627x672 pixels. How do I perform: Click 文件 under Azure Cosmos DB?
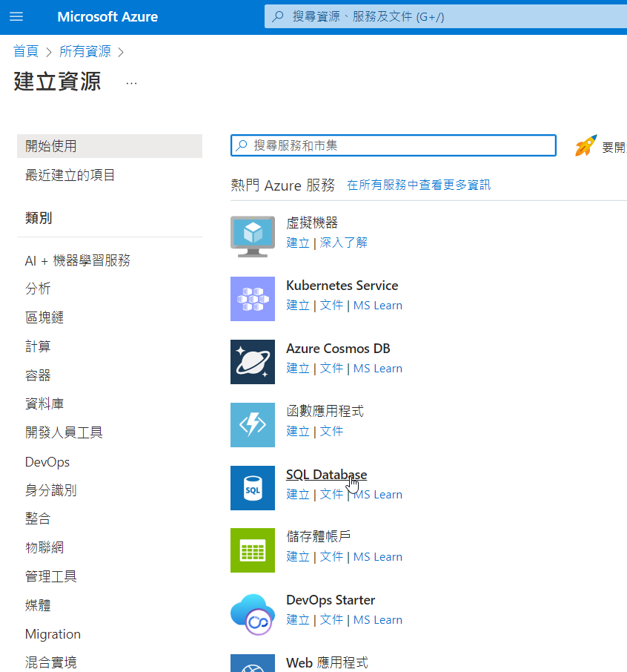coord(331,368)
